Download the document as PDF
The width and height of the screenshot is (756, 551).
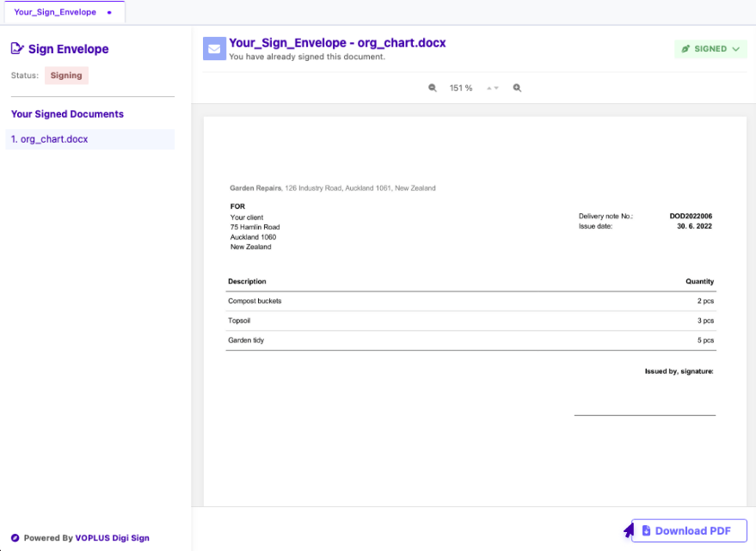point(689,531)
